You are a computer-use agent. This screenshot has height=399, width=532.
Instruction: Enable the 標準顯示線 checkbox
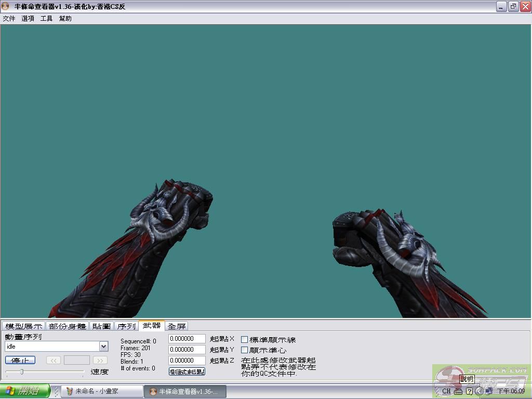click(x=245, y=340)
